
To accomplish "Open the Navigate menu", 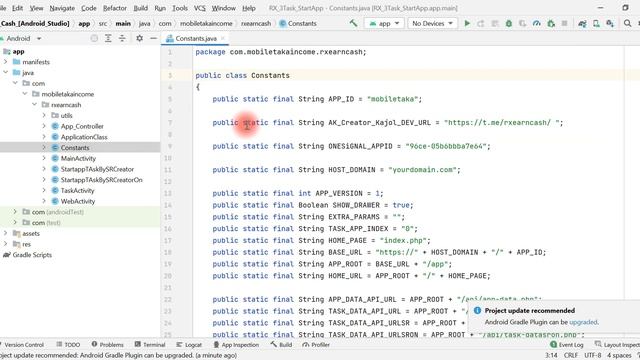I will pyautogui.click(x=62, y=8).
